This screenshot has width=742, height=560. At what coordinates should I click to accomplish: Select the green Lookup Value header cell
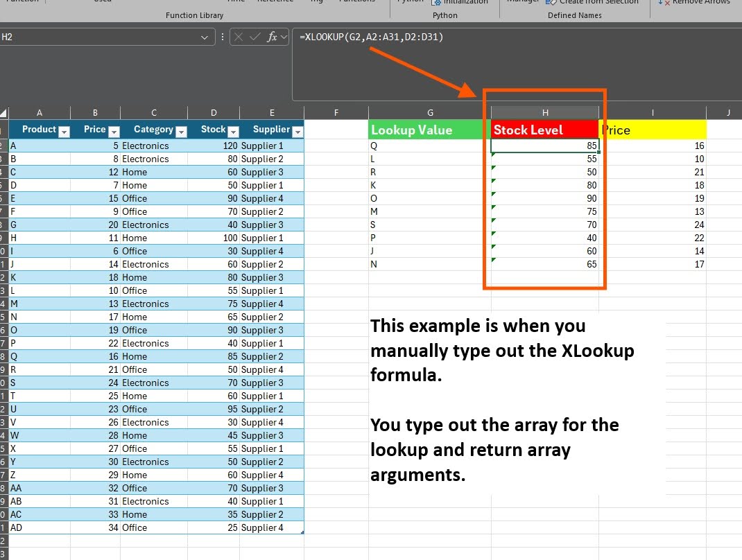[x=430, y=130]
